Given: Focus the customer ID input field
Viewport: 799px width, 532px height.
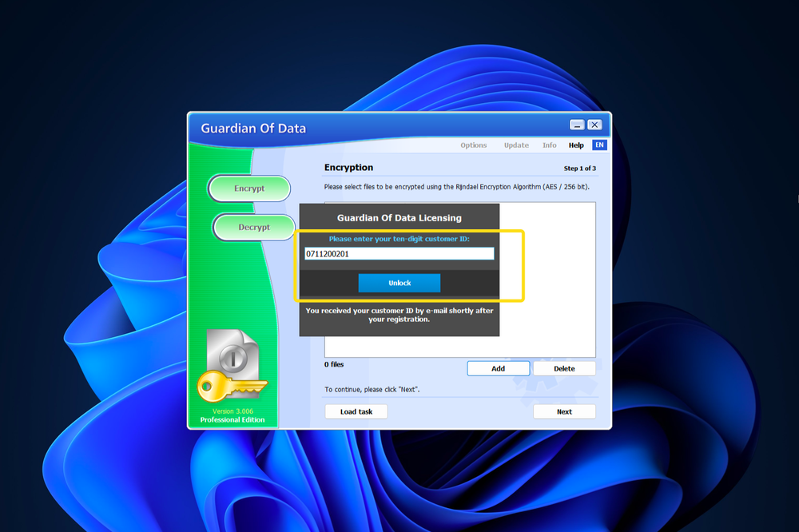Looking at the screenshot, I should pyautogui.click(x=399, y=254).
